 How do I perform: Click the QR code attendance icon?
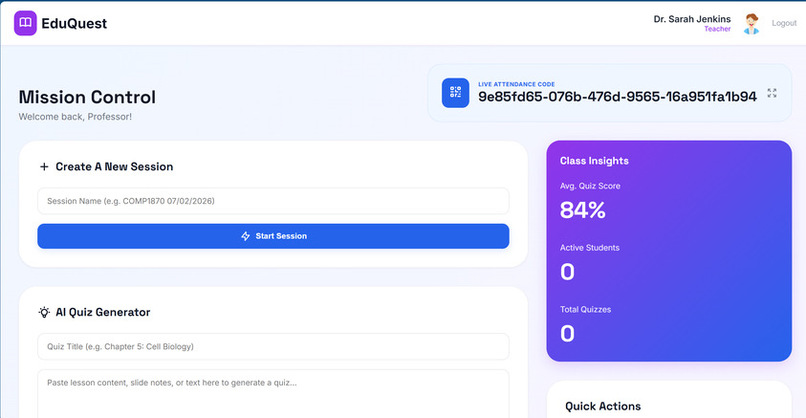[x=455, y=93]
